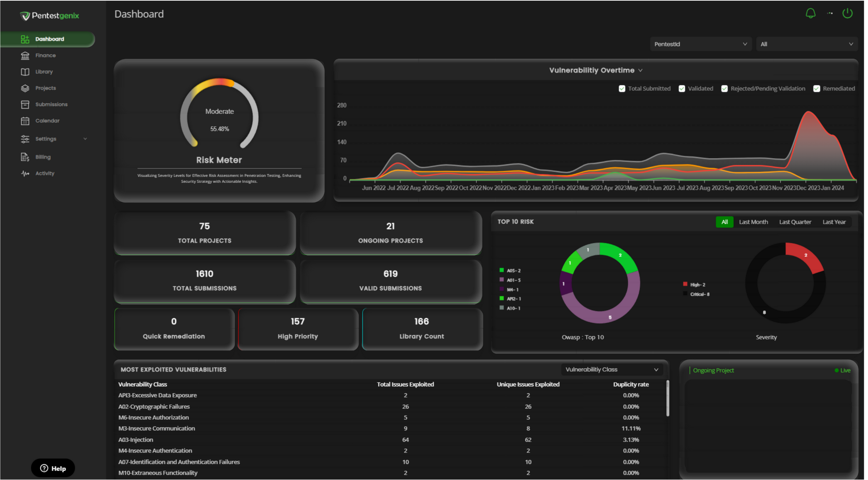
Task: Open notifications with the bell icon
Action: pos(811,13)
